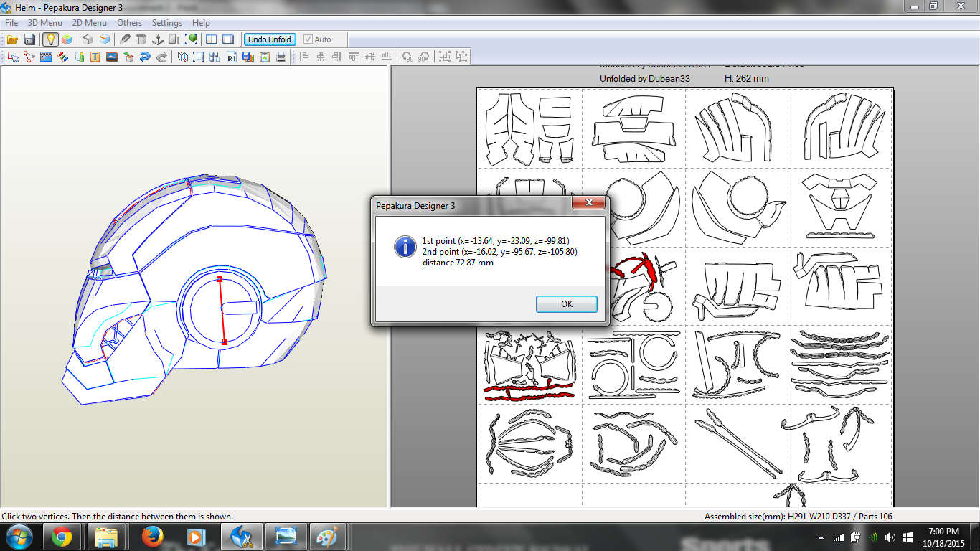The height and width of the screenshot is (551, 980).
Task: Click 'Click two vertices' status bar message
Action: point(117,517)
